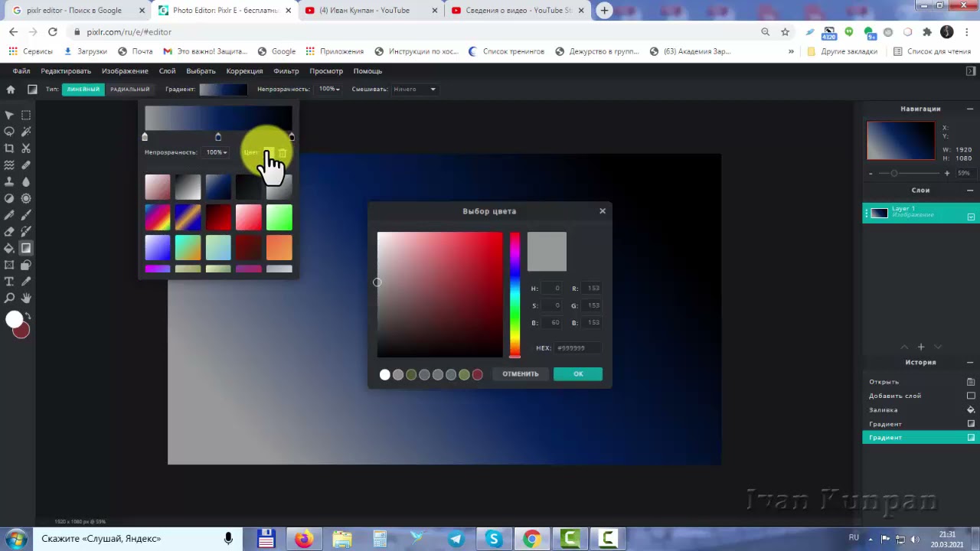Add a new layer with plus icon

(921, 347)
